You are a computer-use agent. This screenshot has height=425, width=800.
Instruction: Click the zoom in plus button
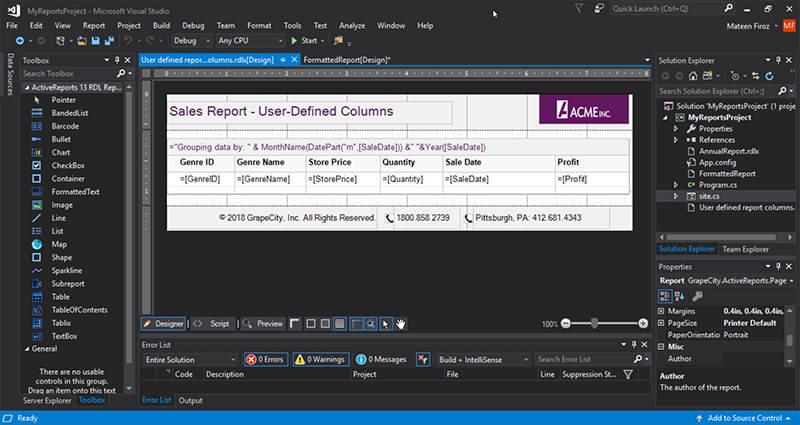[x=643, y=323]
